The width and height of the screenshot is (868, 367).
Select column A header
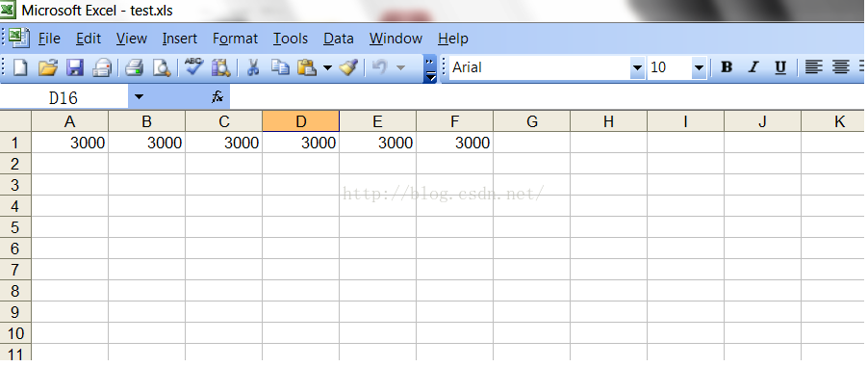69,121
